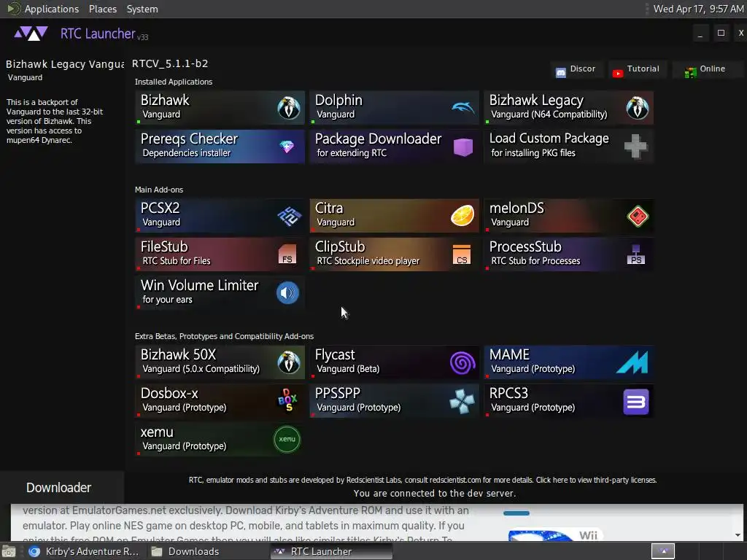This screenshot has width=747, height=560.
Task: Click 'Dependencies installer' subtitle text
Action: coord(186,153)
